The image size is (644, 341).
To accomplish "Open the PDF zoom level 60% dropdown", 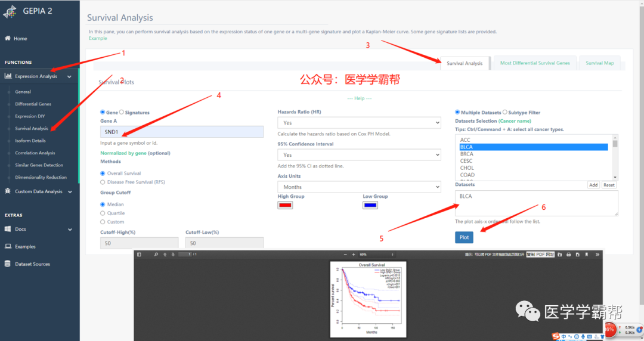I will pyautogui.click(x=377, y=255).
